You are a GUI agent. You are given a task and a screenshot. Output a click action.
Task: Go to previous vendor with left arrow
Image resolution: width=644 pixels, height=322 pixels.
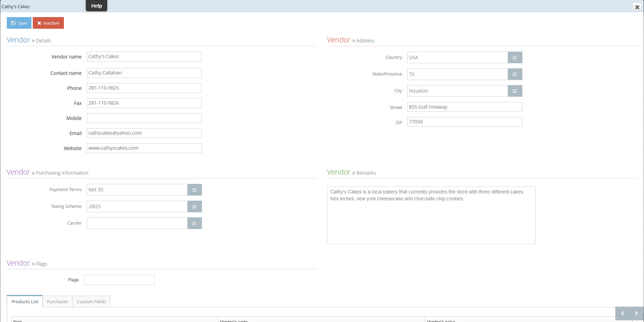coord(622,313)
